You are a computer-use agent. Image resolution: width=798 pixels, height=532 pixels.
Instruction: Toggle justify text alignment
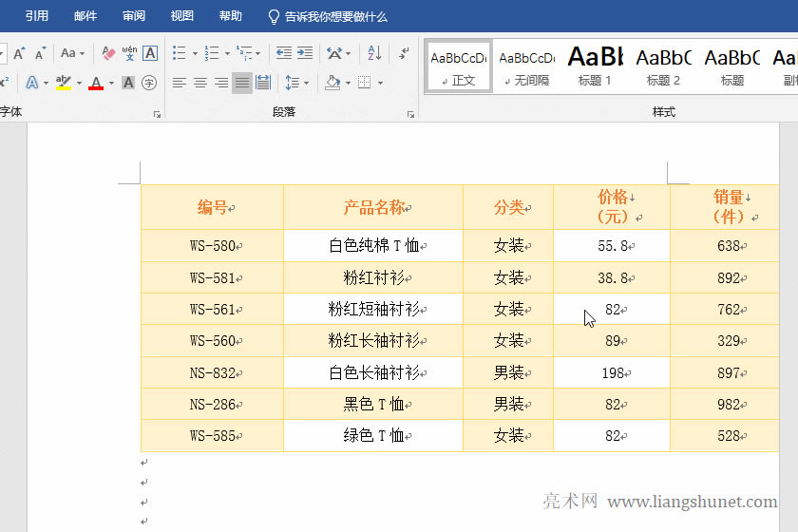pos(242,84)
